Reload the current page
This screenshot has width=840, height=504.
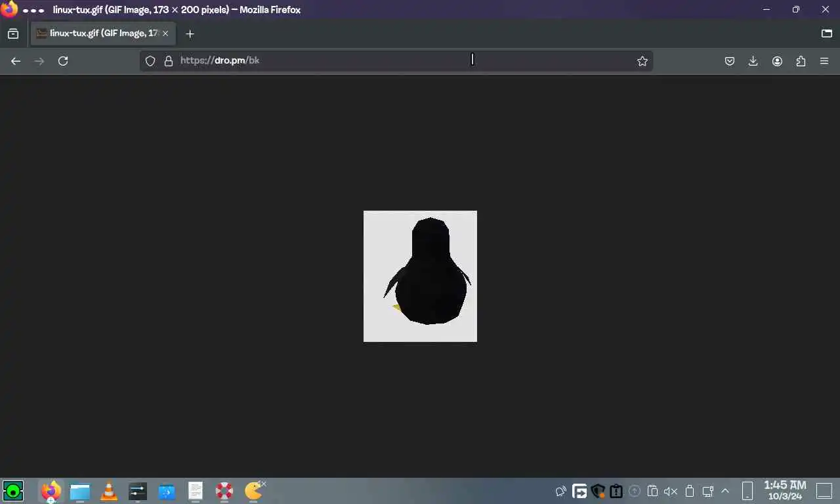[63, 61]
